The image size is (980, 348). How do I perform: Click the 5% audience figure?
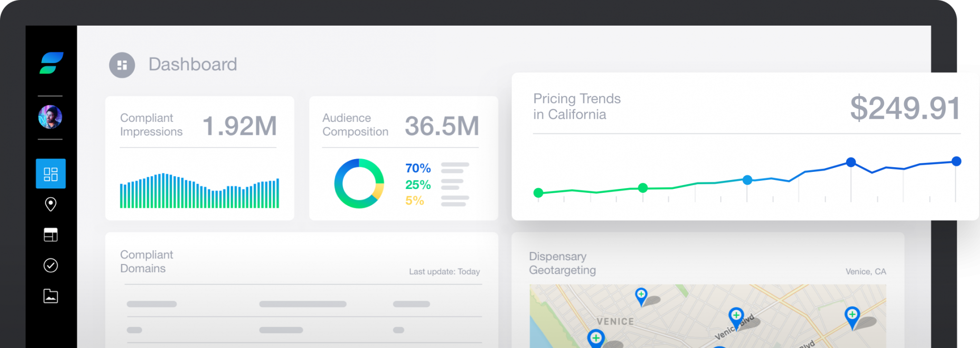(415, 201)
